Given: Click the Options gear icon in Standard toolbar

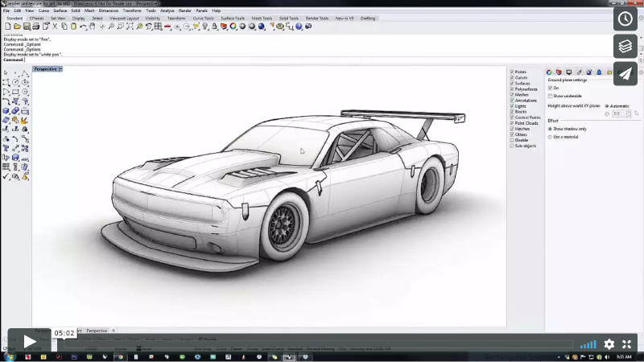Looking at the screenshot, I should pos(280,27).
